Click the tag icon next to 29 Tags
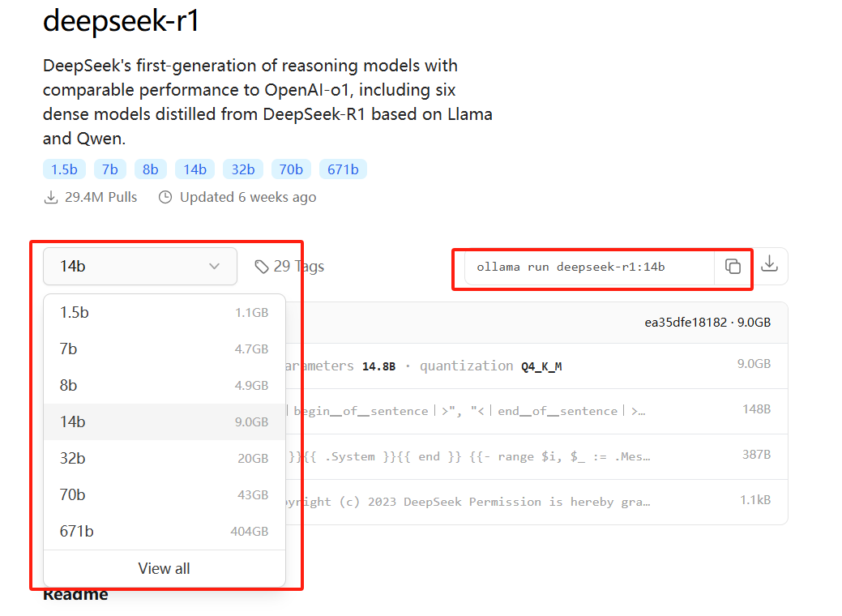 (262, 267)
